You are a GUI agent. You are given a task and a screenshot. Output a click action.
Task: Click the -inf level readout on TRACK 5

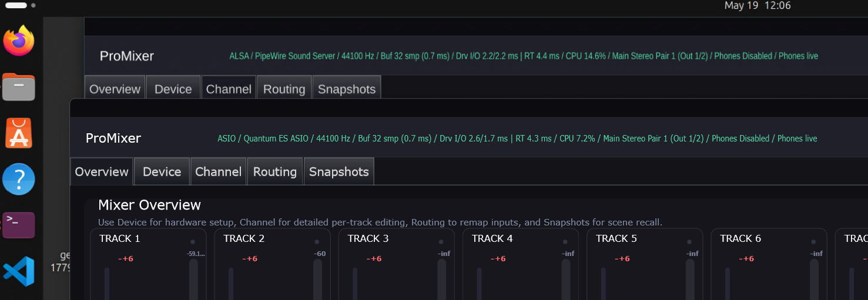click(692, 254)
